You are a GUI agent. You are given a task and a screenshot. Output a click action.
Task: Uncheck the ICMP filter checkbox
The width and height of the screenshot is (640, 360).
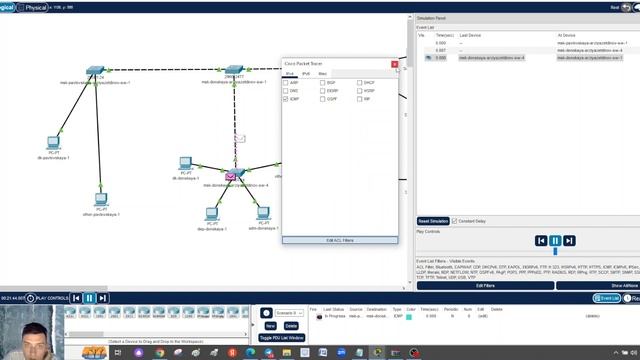tap(286, 99)
